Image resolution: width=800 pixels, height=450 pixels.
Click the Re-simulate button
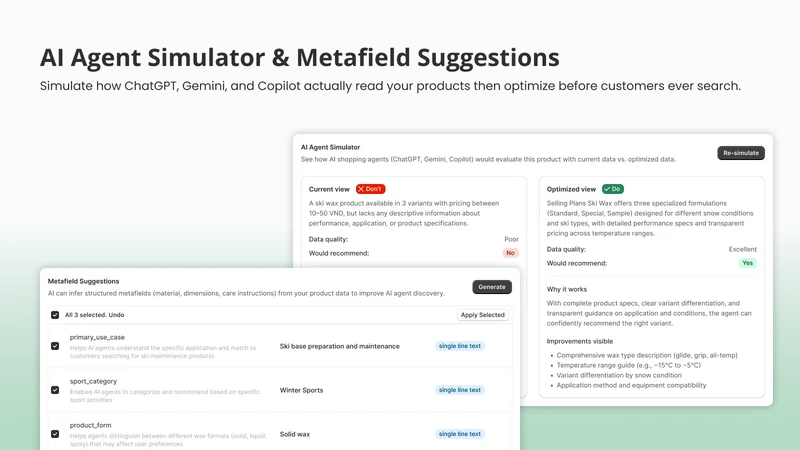[x=741, y=153]
